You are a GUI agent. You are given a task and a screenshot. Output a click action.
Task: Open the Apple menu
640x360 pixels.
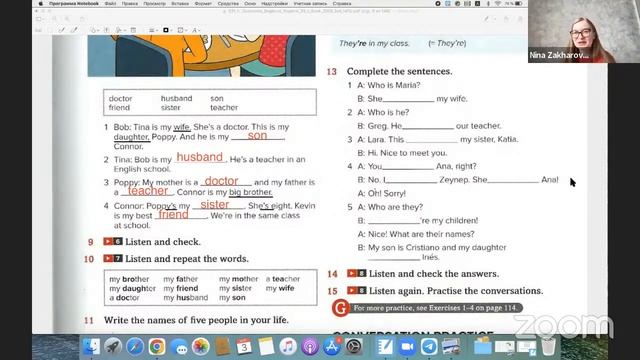pyautogui.click(x=40, y=4)
